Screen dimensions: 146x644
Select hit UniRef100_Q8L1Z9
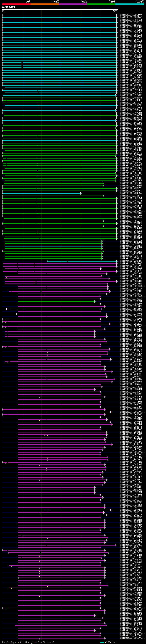131,323
